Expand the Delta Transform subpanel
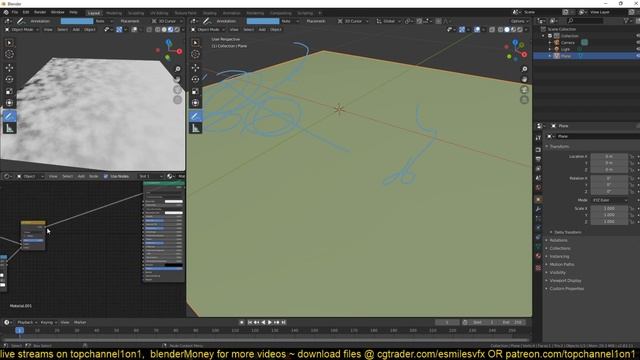Screen dimensions: 640x360 567,232
